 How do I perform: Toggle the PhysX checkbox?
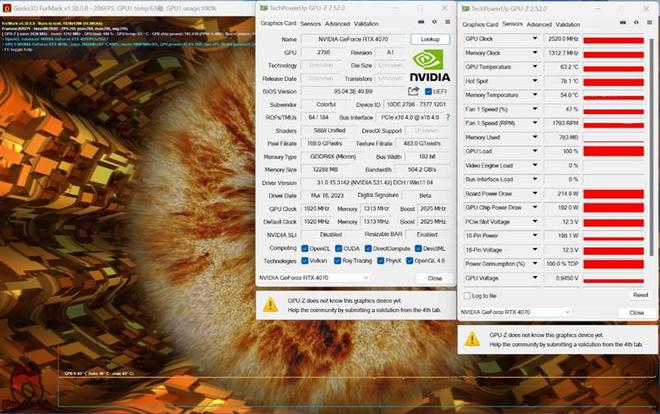(381, 261)
